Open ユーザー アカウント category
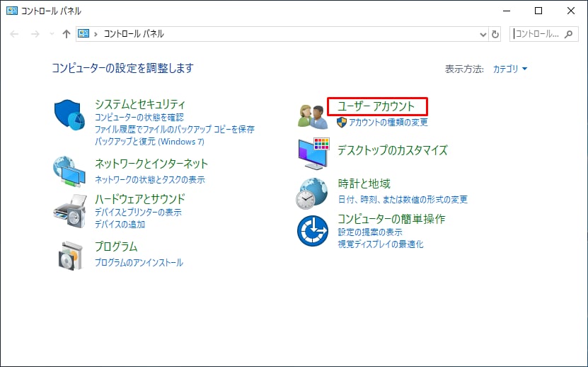588x367 pixels. pyautogui.click(x=376, y=106)
